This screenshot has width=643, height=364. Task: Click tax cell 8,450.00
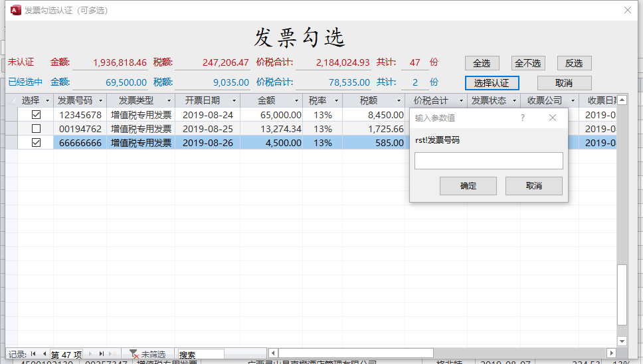373,115
